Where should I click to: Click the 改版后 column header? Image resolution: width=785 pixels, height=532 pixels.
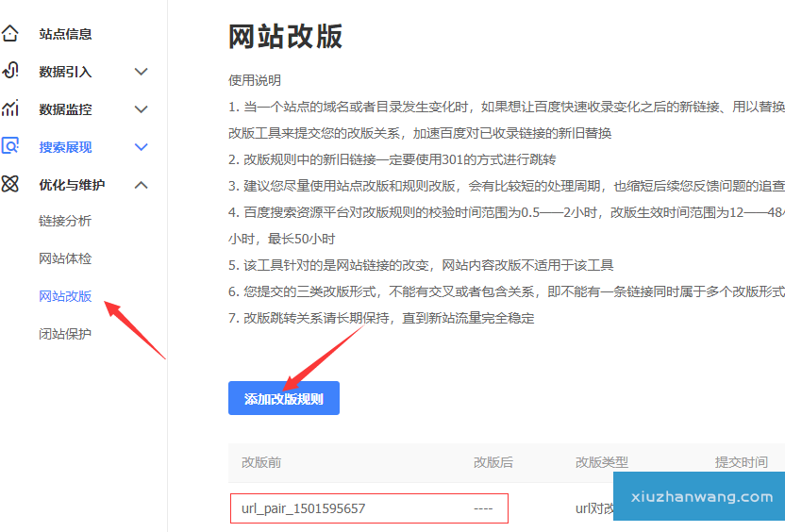click(x=493, y=462)
